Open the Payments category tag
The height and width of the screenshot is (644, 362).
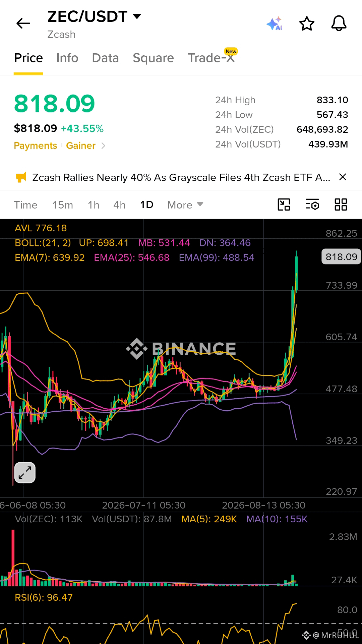36,146
